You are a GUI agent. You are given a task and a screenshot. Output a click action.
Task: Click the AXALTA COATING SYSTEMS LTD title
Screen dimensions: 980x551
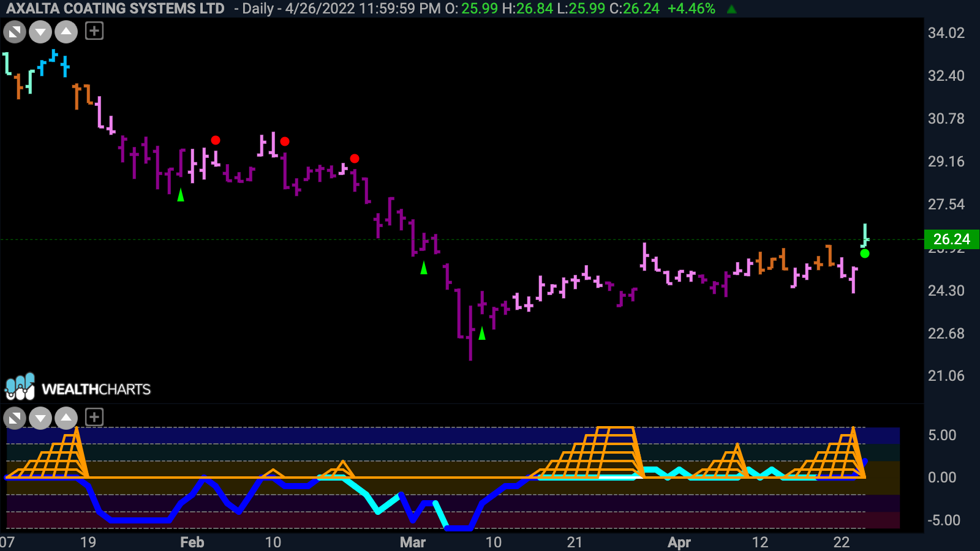click(x=115, y=9)
